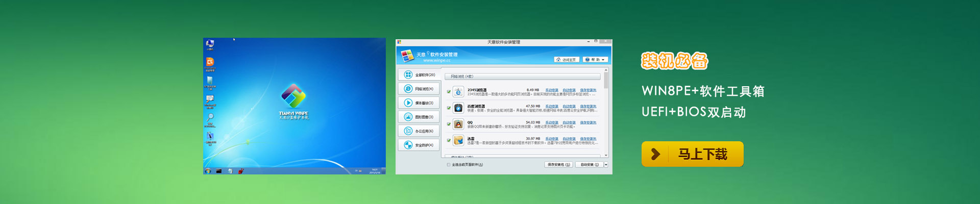
Task: Click 保存安装包 link for 迅雷
Action: (x=588, y=139)
